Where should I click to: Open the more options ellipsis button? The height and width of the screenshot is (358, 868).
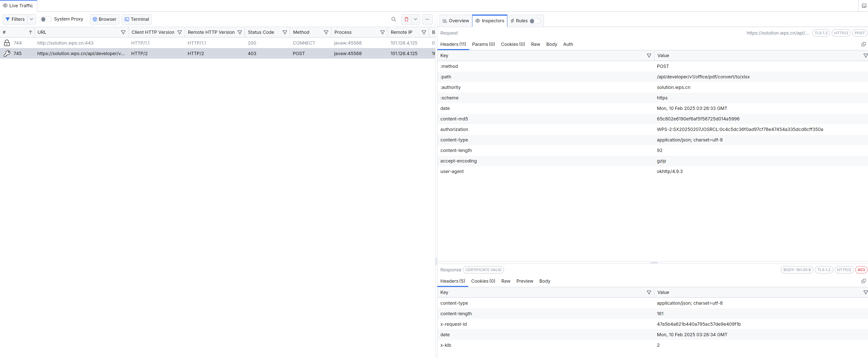coord(427,19)
